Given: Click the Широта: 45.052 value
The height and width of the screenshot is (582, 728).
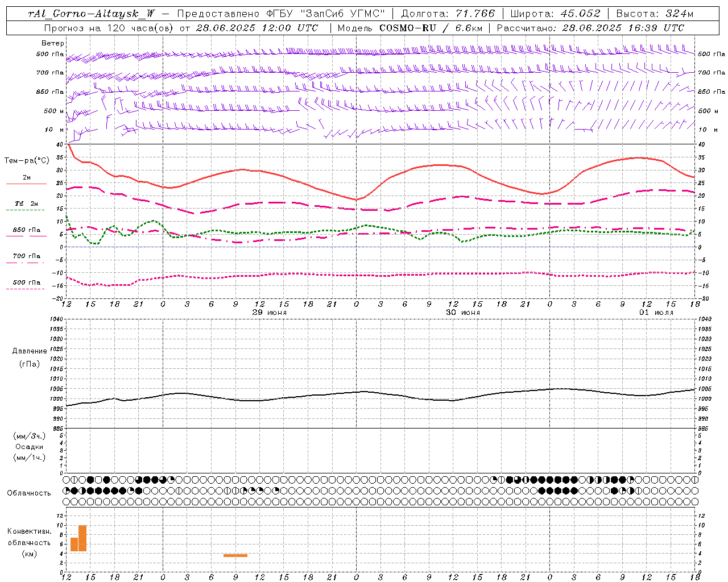Looking at the screenshot, I should click(556, 14).
